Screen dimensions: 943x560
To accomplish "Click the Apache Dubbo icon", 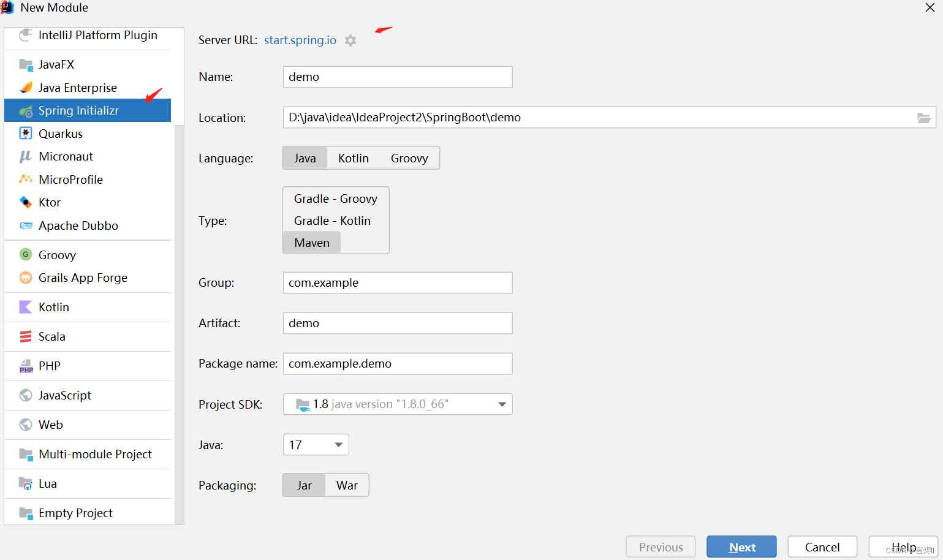I will [x=26, y=225].
